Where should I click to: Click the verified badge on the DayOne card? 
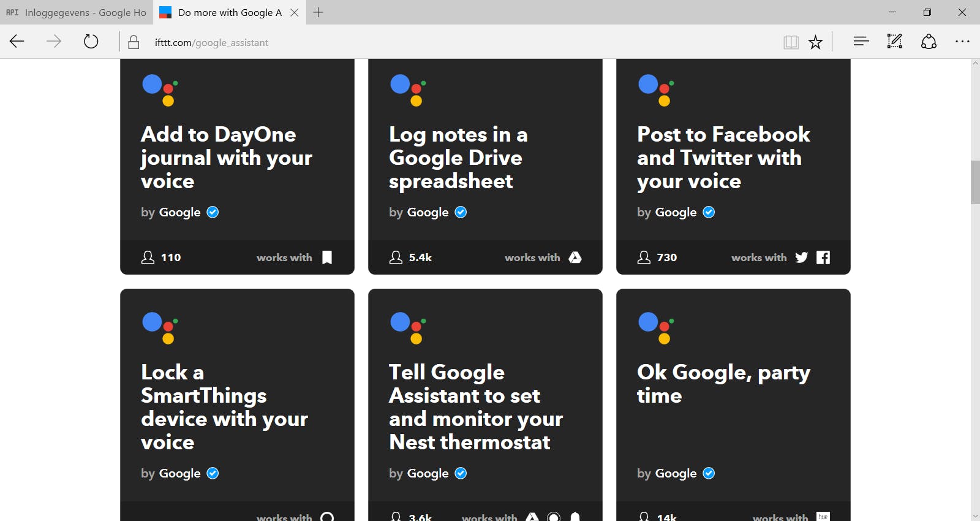[x=213, y=212]
